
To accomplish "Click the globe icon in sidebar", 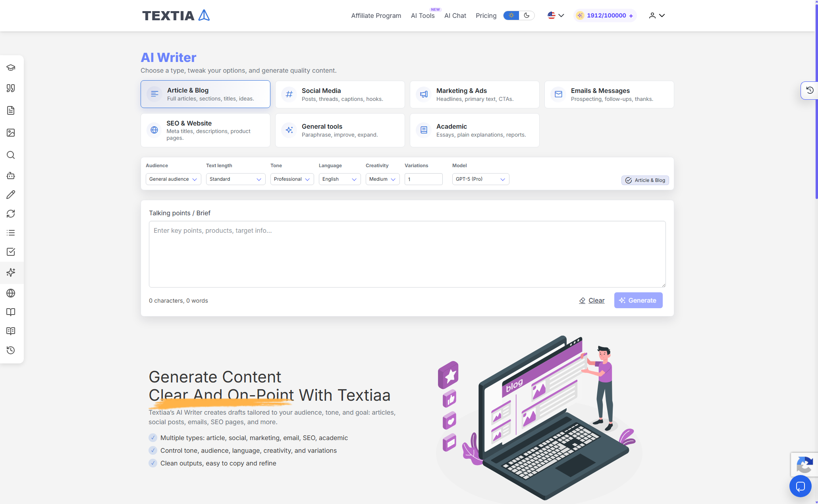I will (11, 293).
